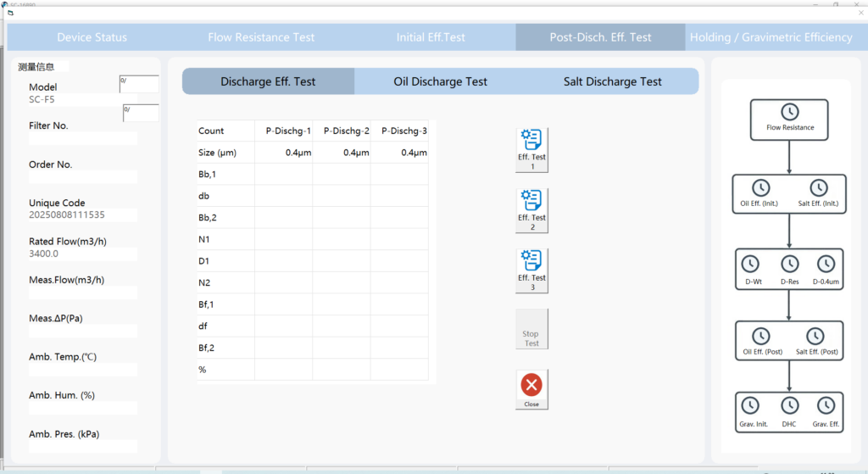Select the D-Wt clock icon

coord(750,264)
